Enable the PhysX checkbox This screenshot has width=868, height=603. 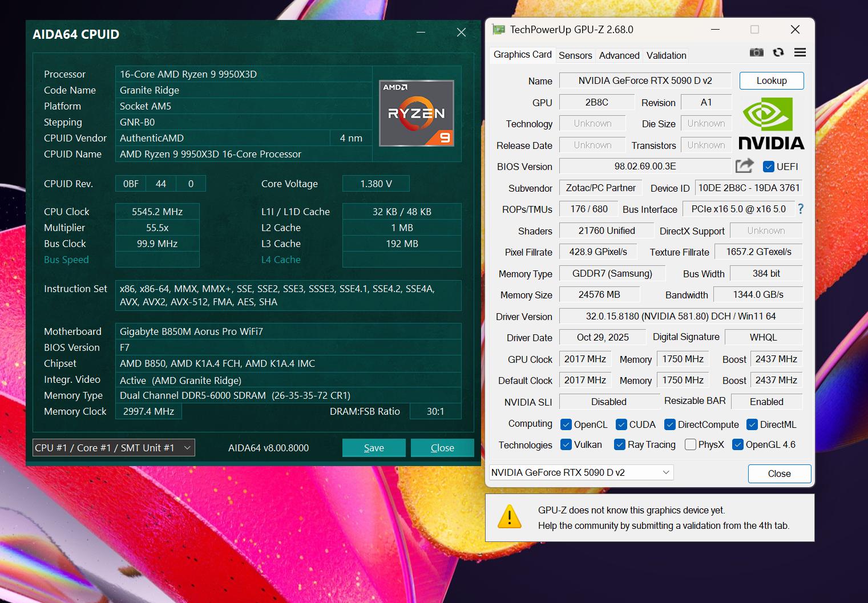coord(691,444)
